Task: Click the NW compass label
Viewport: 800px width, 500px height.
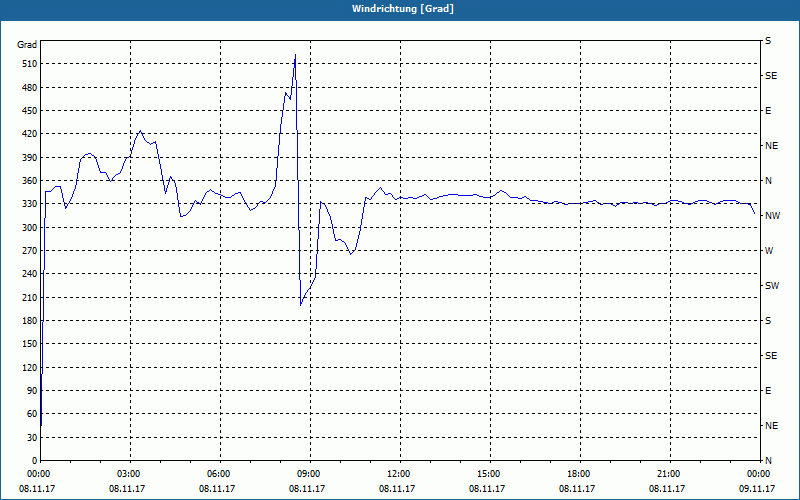Action: [x=772, y=216]
